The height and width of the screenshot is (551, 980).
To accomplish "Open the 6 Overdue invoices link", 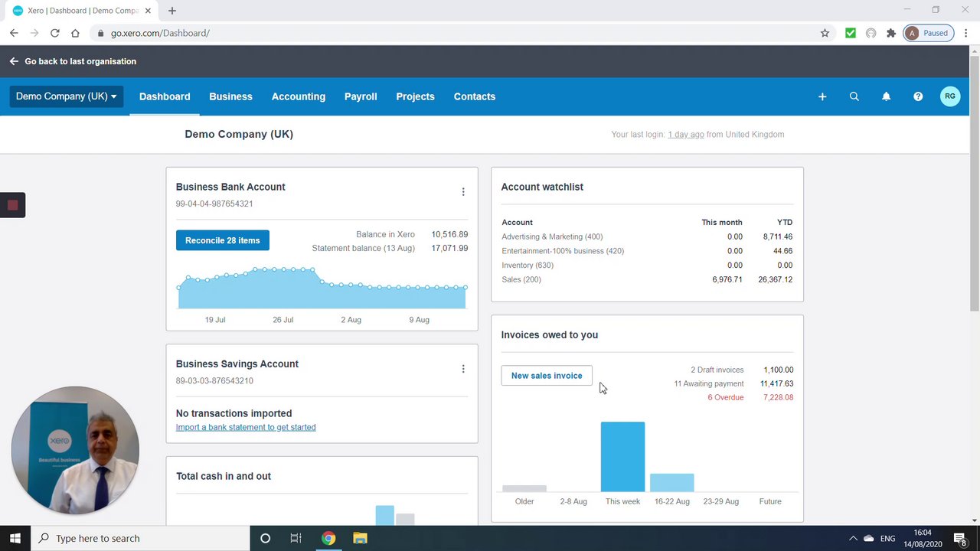I will pos(725,397).
